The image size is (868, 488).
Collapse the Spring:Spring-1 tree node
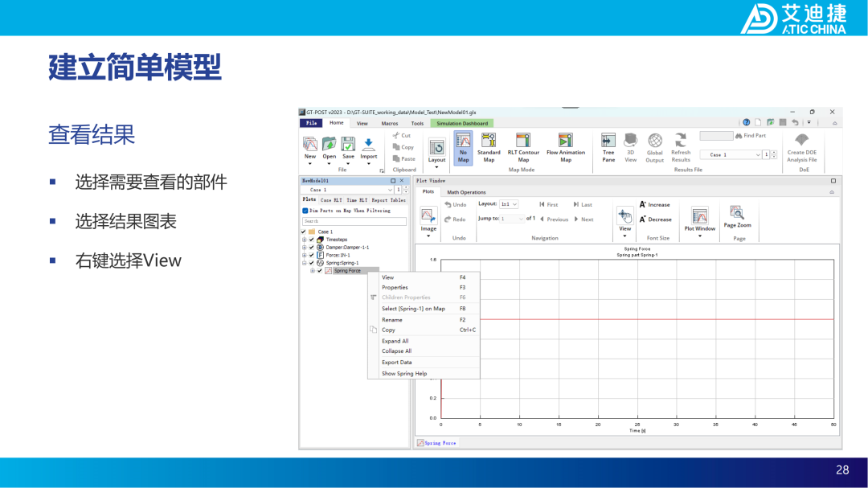[x=304, y=263]
